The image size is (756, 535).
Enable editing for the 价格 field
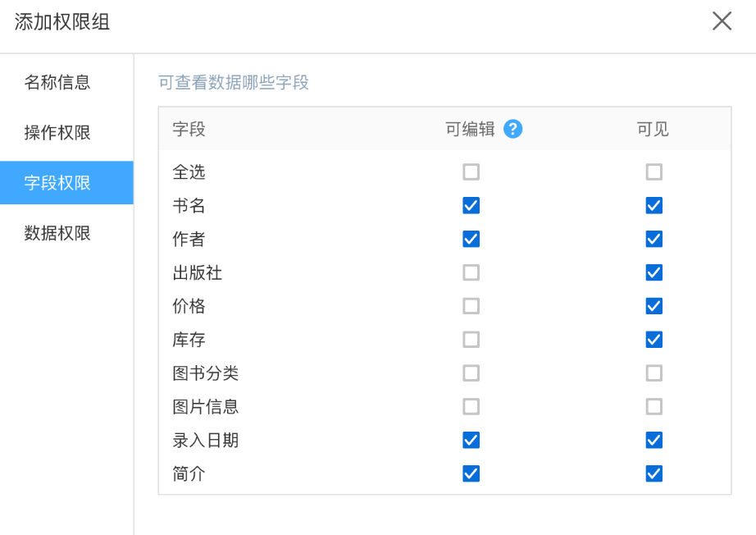[x=471, y=306]
